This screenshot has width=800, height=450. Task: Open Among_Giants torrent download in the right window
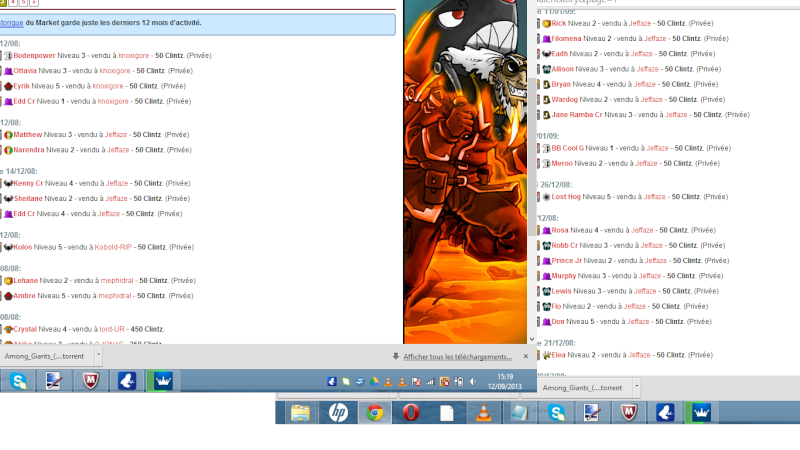[x=582, y=388]
